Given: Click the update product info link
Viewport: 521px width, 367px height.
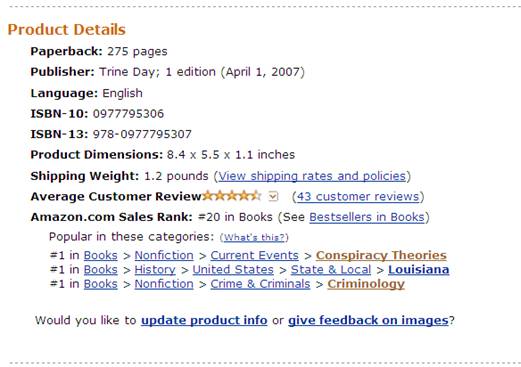Looking at the screenshot, I should (x=204, y=320).
